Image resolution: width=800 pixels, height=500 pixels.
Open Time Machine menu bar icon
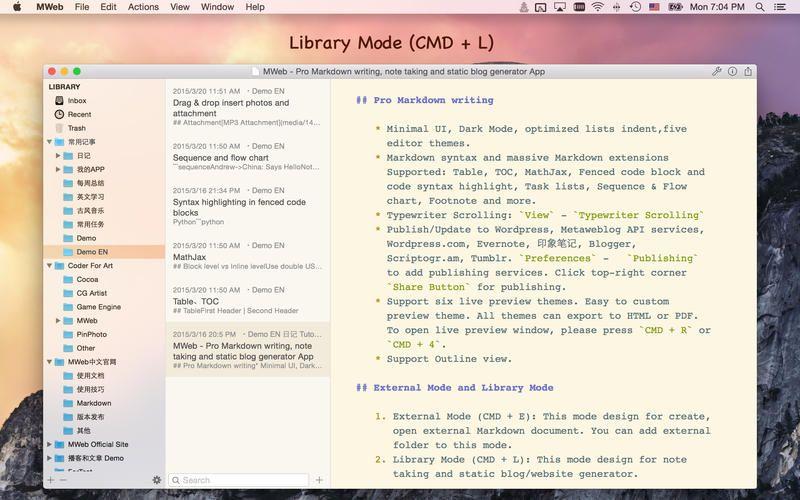pyautogui.click(x=635, y=7)
